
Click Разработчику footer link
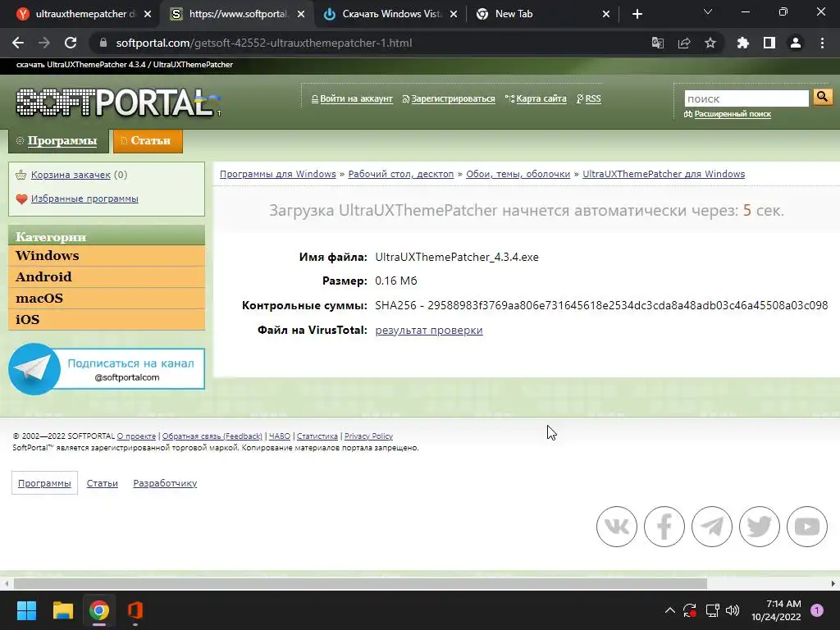pos(165,483)
